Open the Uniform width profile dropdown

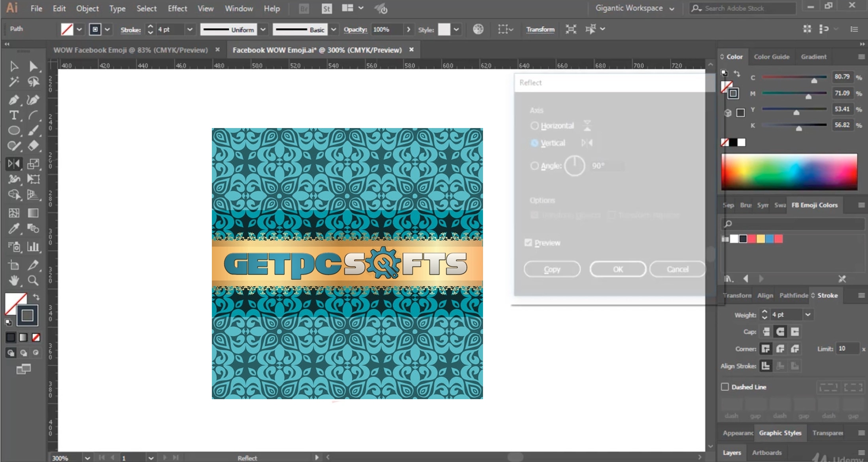coord(263,30)
